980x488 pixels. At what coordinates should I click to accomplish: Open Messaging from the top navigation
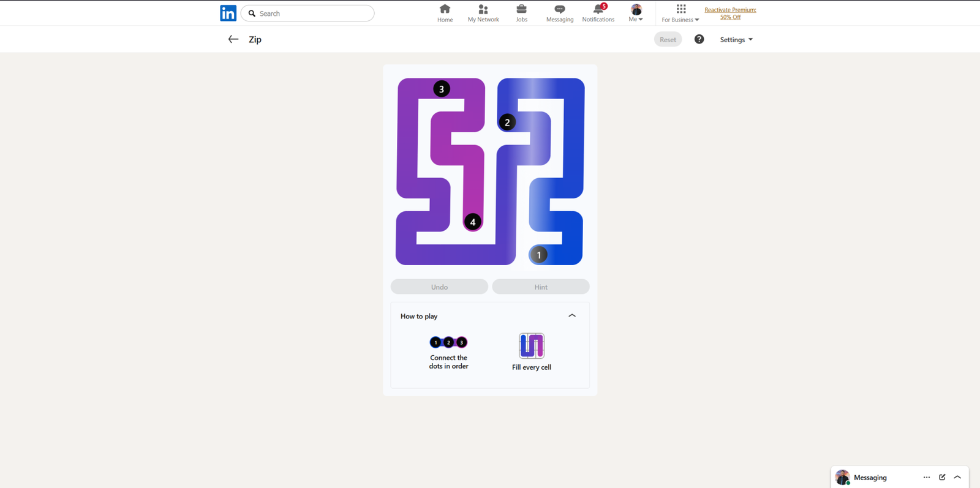[x=560, y=13]
